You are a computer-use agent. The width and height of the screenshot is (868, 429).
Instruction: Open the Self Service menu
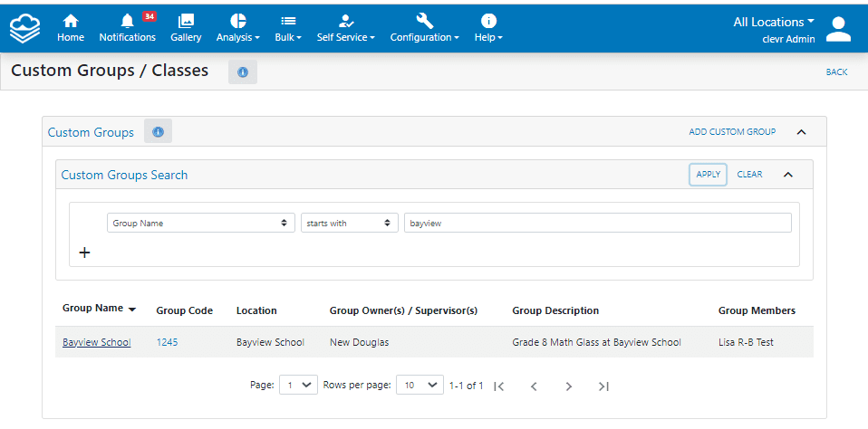point(346,28)
